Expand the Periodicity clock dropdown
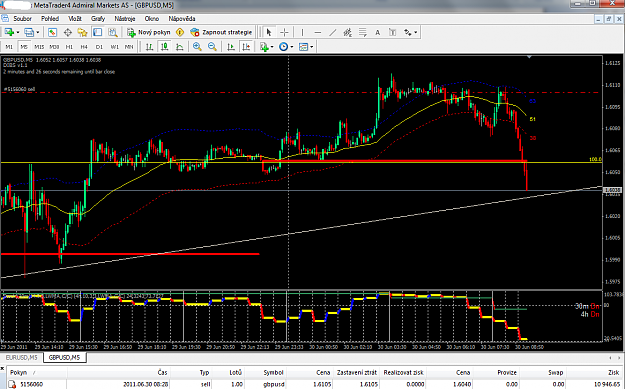Viewport: 625px width, 389px height. tap(292, 47)
